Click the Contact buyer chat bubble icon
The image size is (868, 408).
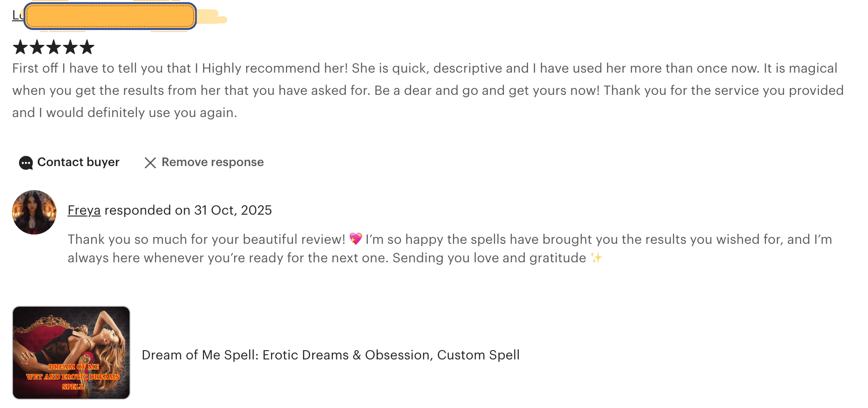25,163
